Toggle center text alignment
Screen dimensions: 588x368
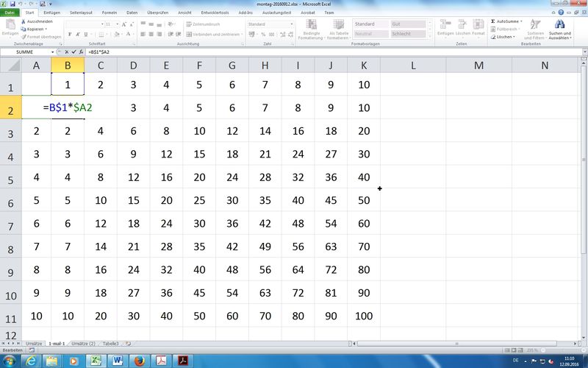click(151, 34)
